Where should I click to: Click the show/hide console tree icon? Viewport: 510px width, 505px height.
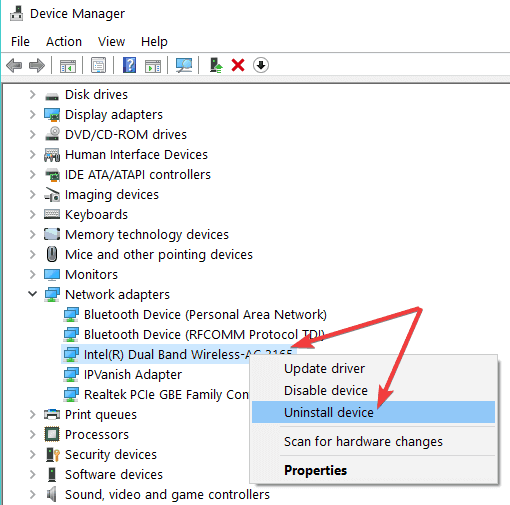pos(68,66)
